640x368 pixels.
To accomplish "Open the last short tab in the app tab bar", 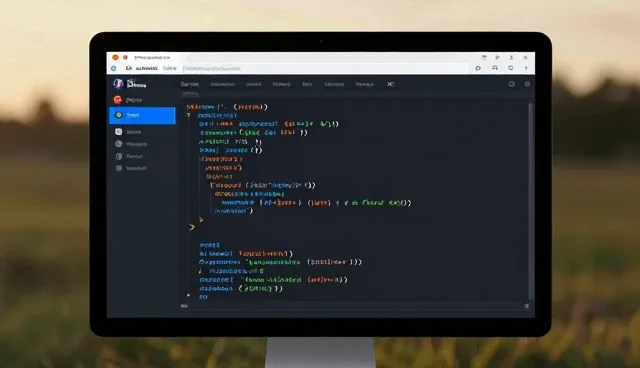I will (x=391, y=84).
